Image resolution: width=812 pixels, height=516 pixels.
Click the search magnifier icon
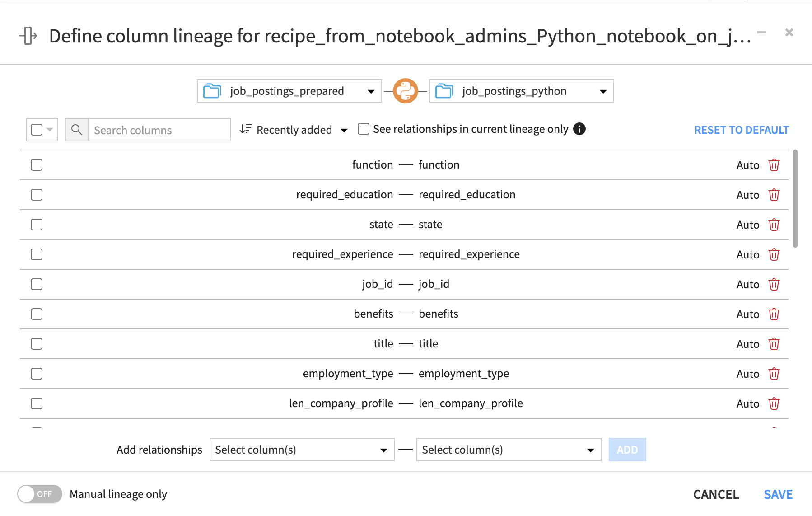tap(77, 130)
